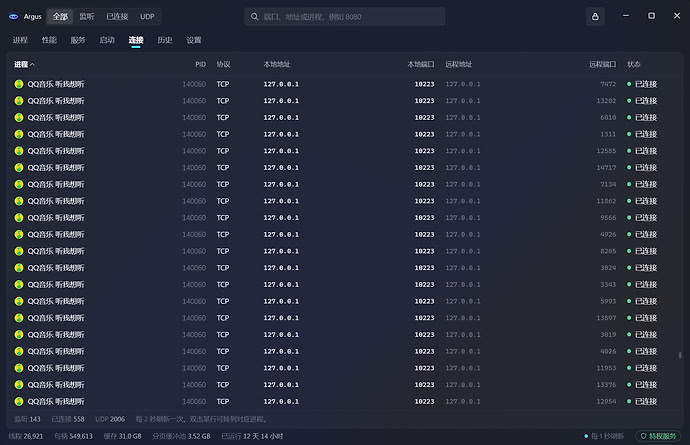Click QQ音乐 icon in row with remote port 3019
Image resolution: width=690 pixels, height=445 pixels.
click(x=18, y=335)
